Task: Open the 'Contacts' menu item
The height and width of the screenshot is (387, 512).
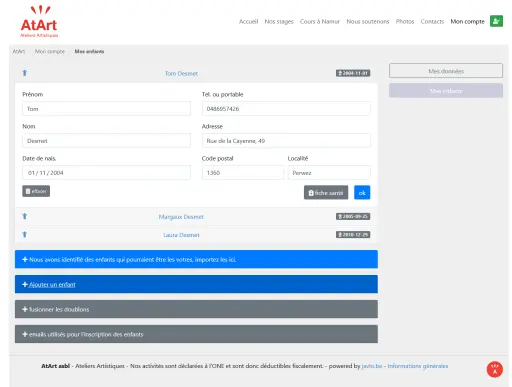Action: point(432,21)
